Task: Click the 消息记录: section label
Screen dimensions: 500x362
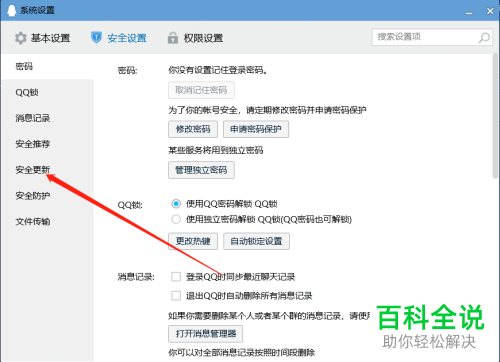Action: coord(136,277)
